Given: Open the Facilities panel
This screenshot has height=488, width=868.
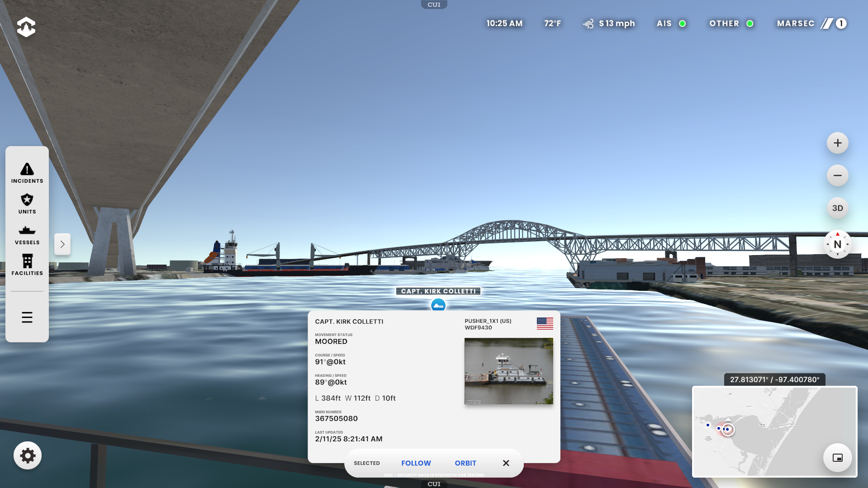Looking at the screenshot, I should click(27, 265).
